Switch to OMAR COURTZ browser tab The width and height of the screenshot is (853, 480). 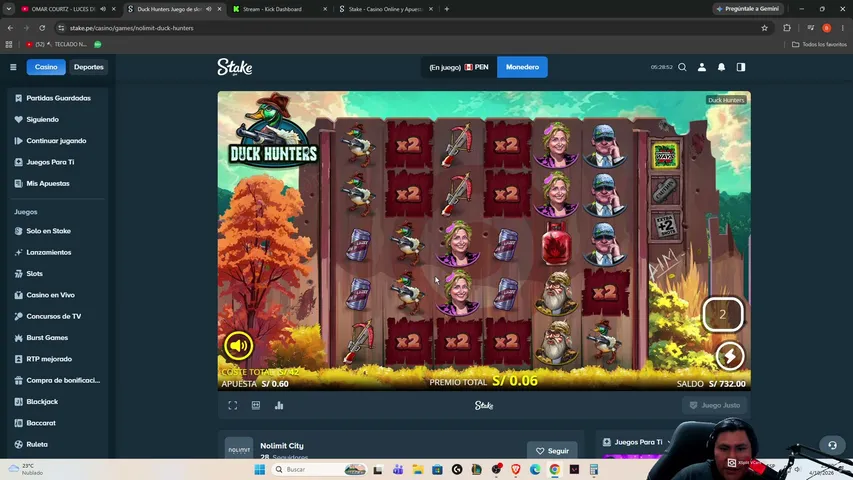[x=68, y=9]
